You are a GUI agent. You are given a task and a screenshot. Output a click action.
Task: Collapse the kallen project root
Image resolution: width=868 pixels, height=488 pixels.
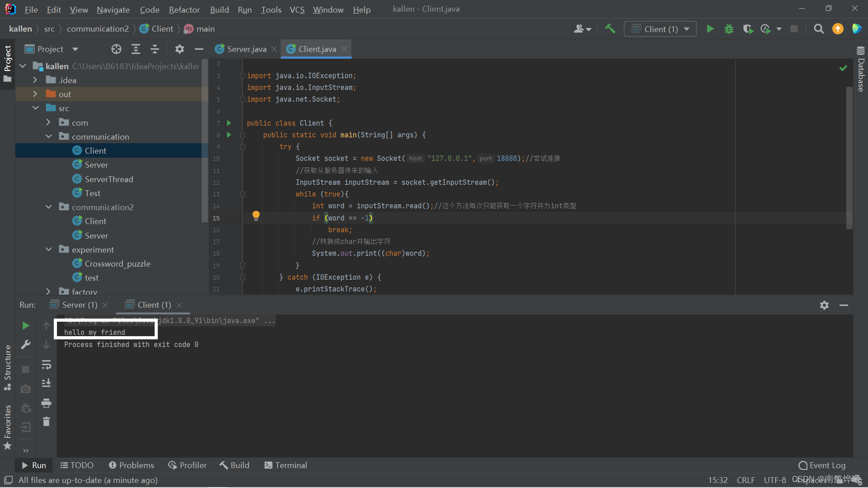[x=23, y=66]
